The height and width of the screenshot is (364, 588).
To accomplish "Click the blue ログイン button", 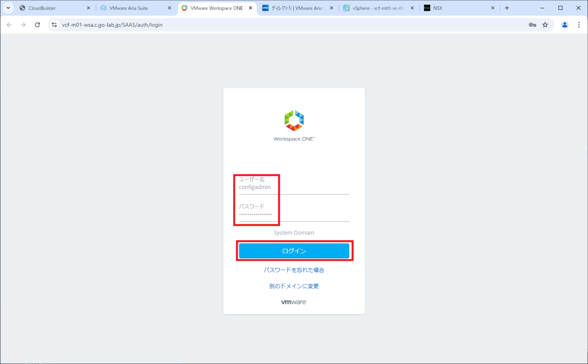I will (x=294, y=251).
